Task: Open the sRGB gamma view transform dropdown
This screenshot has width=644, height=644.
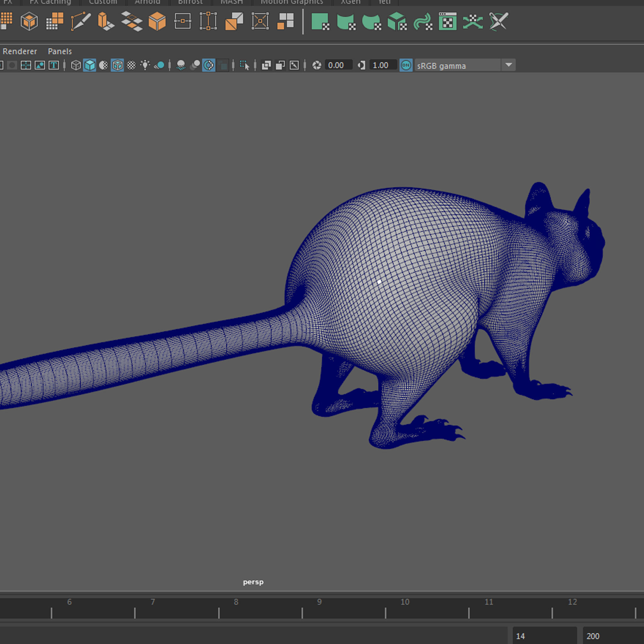Action: [x=457, y=65]
